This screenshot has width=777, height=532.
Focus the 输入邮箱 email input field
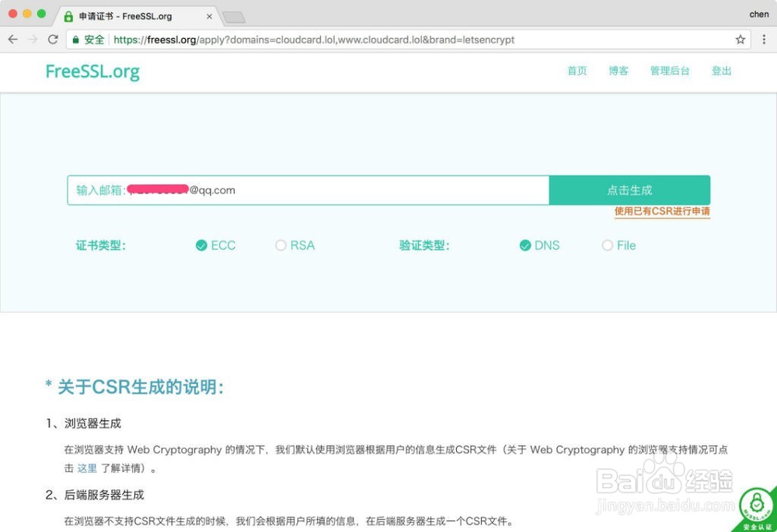(308, 190)
